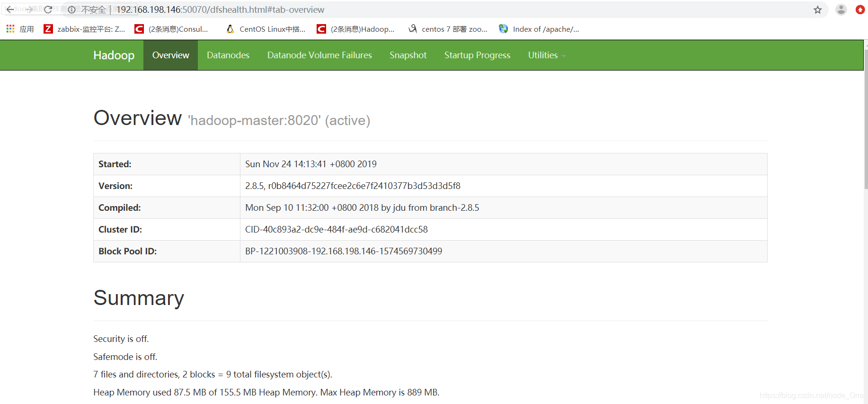The height and width of the screenshot is (404, 868).
Task: Open the Apps grid bookmark icon
Action: (10, 29)
